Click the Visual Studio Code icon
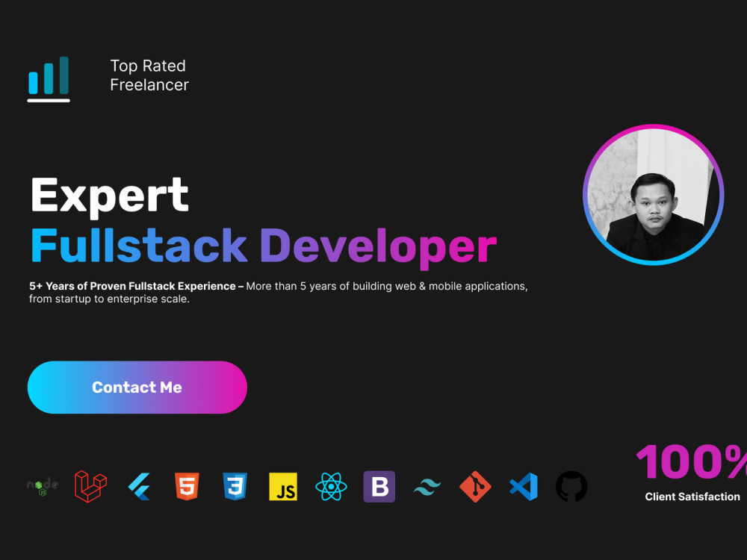 tap(524, 486)
